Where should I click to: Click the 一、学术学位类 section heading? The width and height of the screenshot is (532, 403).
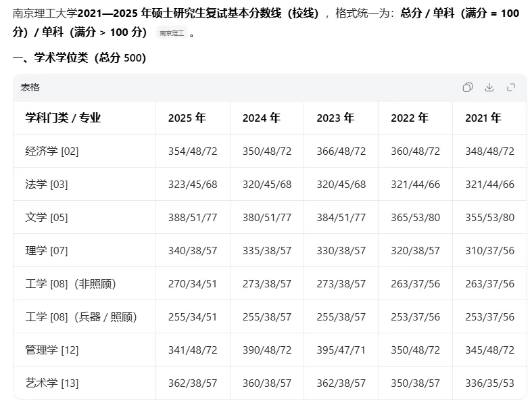[79, 58]
